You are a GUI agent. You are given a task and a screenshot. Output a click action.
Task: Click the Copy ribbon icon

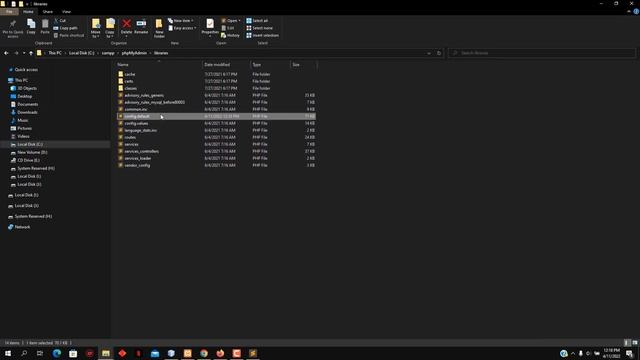tap(31, 24)
